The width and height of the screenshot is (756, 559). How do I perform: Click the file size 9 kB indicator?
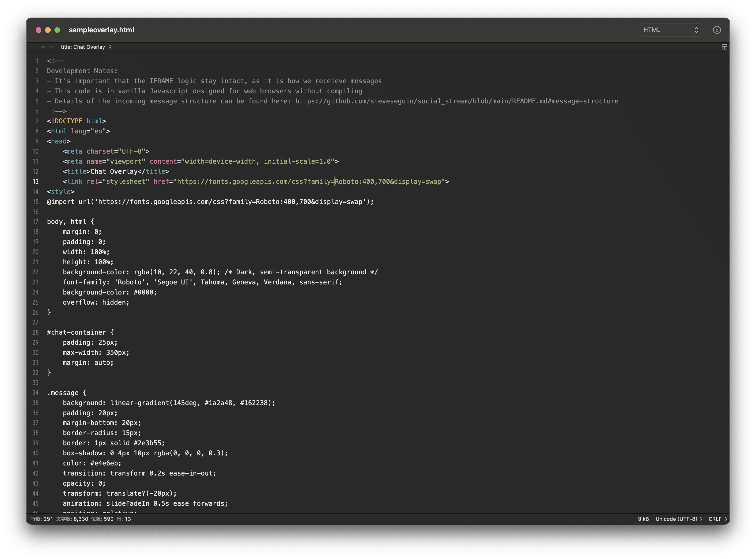(643, 519)
